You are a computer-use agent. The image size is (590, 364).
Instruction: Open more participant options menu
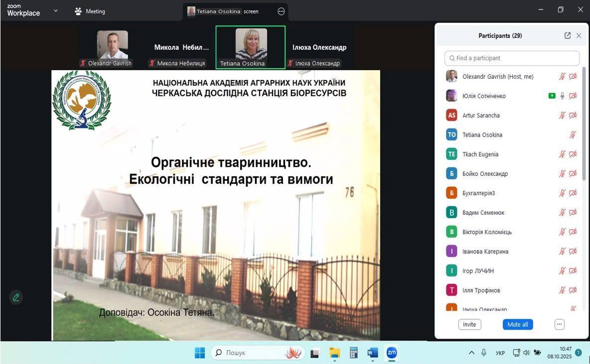click(x=559, y=325)
